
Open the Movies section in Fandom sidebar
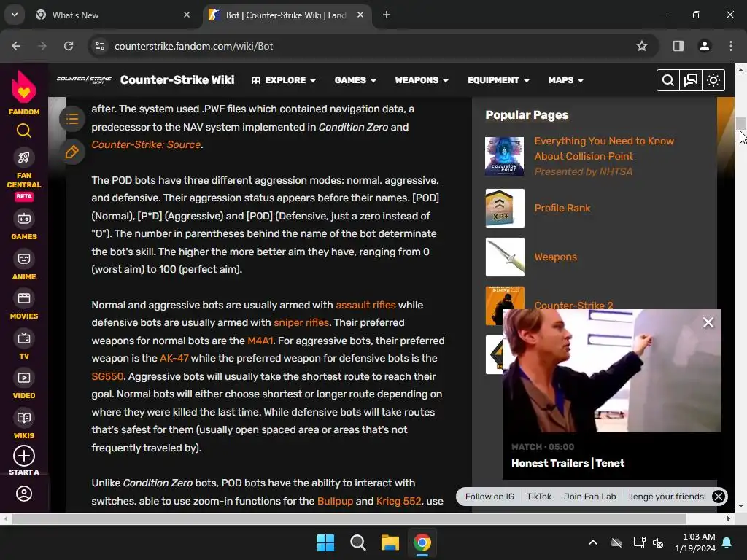(x=24, y=305)
